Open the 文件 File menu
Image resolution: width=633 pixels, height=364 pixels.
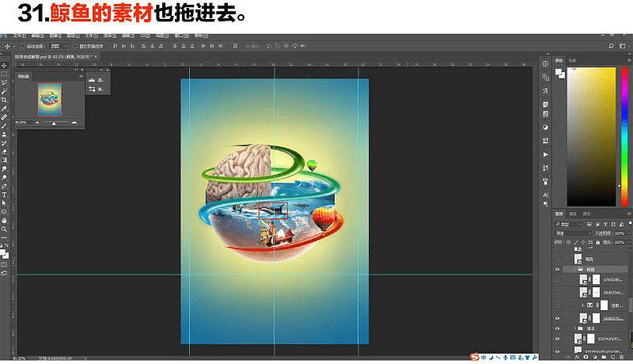(x=19, y=36)
